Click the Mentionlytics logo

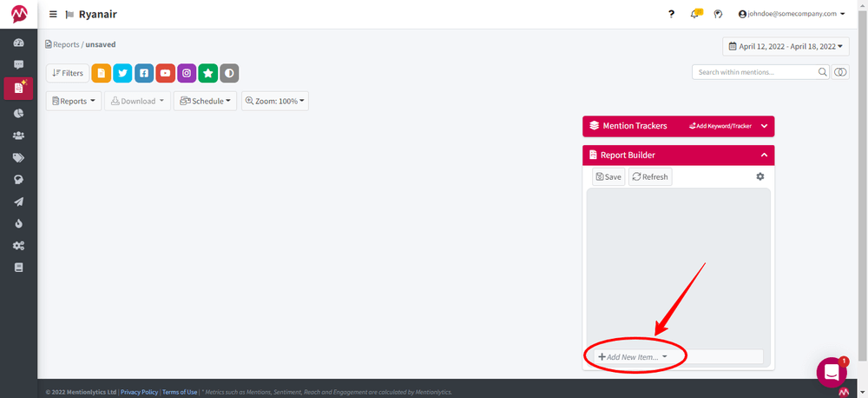tap(19, 14)
